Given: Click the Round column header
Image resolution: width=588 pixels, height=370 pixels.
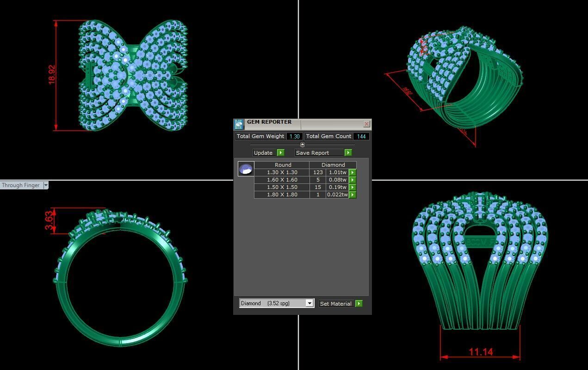Looking at the screenshot, I should point(283,165).
